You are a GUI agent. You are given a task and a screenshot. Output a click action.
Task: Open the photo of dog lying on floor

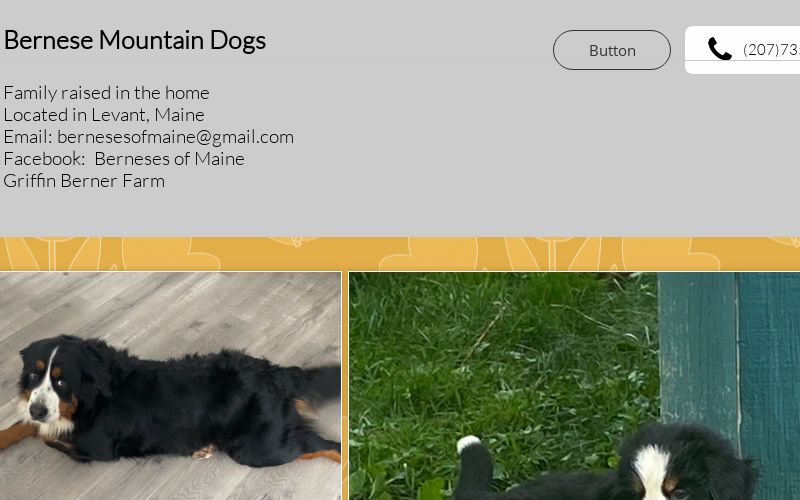click(170, 386)
